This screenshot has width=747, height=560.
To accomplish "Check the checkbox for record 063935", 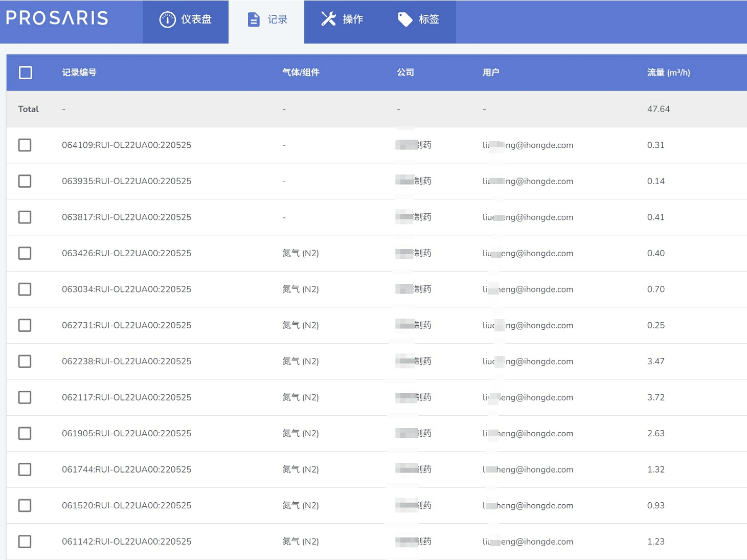I will click(x=25, y=181).
